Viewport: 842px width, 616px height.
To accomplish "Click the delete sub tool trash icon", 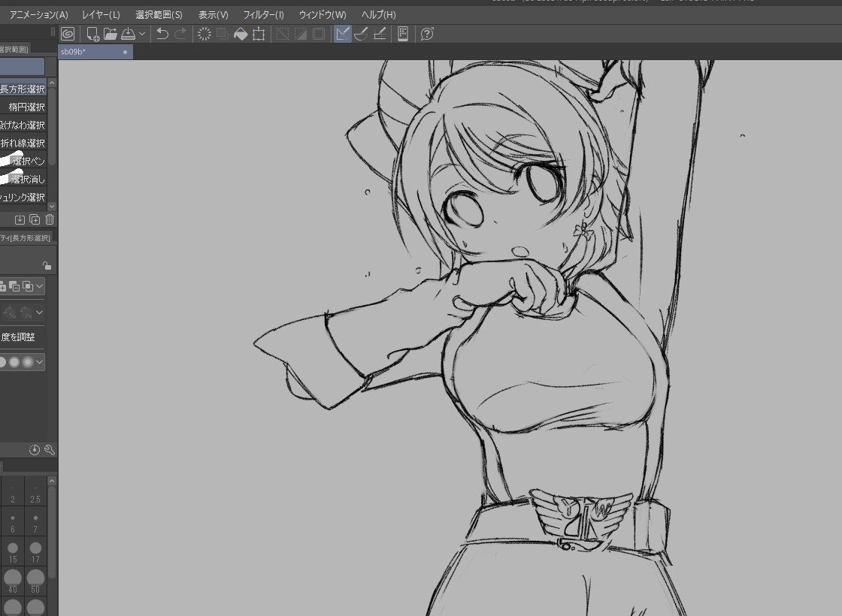I will (x=50, y=219).
